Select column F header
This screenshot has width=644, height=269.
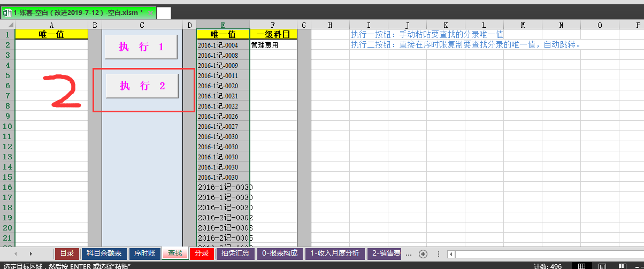click(x=273, y=25)
